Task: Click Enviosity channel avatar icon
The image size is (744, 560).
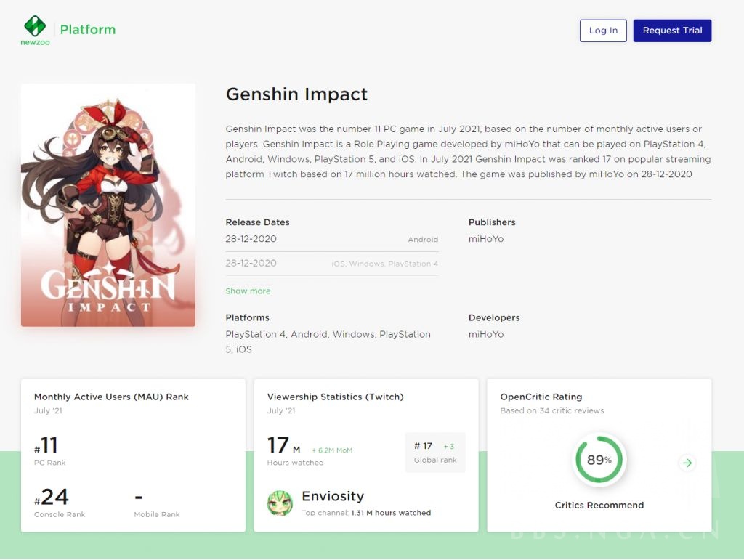Action: coord(280,503)
